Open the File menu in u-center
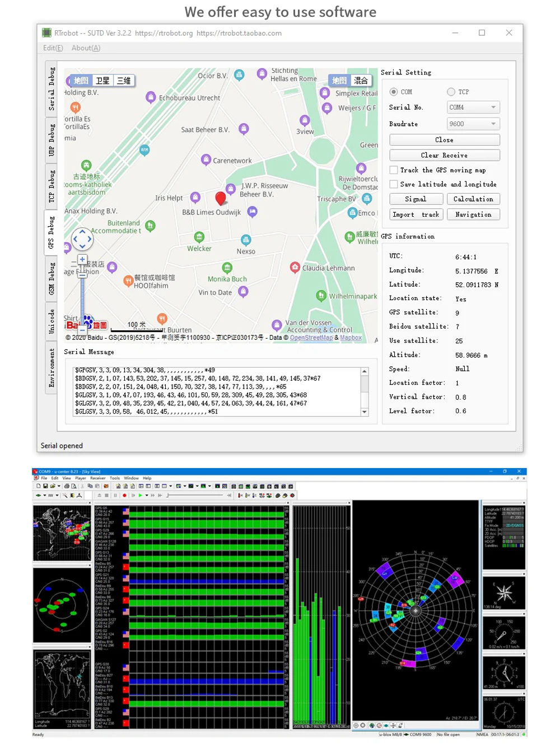Screen dimensions: 560x744 click(x=44, y=478)
